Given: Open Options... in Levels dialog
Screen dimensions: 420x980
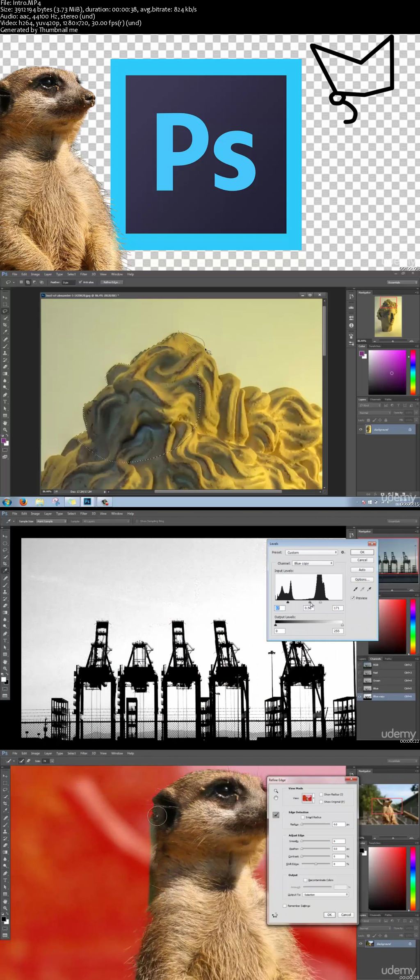Looking at the screenshot, I should pos(362,580).
